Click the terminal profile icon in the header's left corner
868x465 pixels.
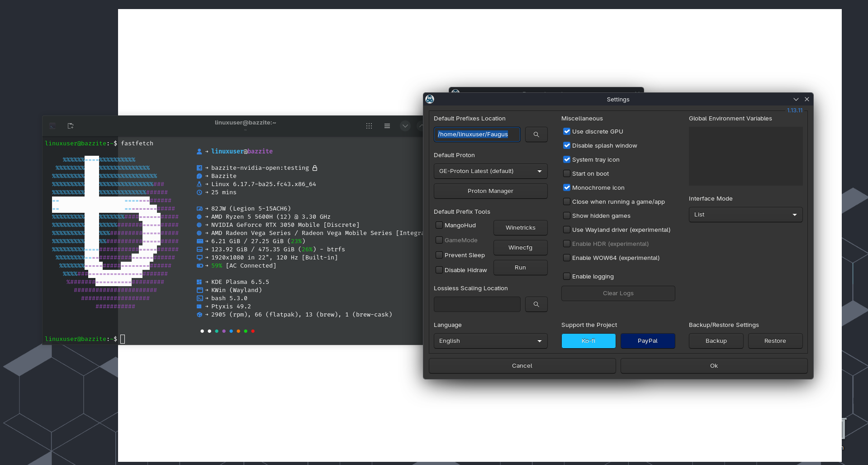tap(52, 126)
